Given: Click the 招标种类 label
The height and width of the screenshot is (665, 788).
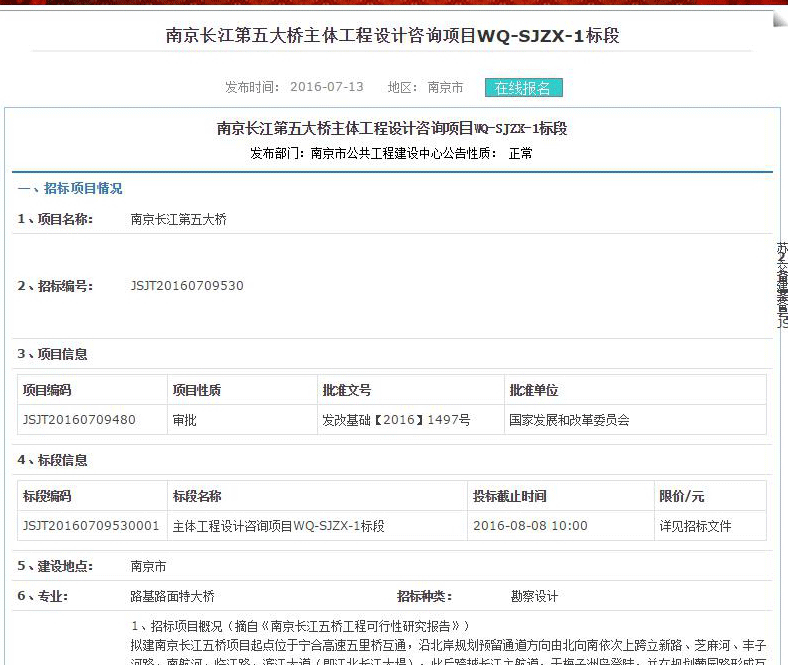Looking at the screenshot, I should (x=424, y=597).
